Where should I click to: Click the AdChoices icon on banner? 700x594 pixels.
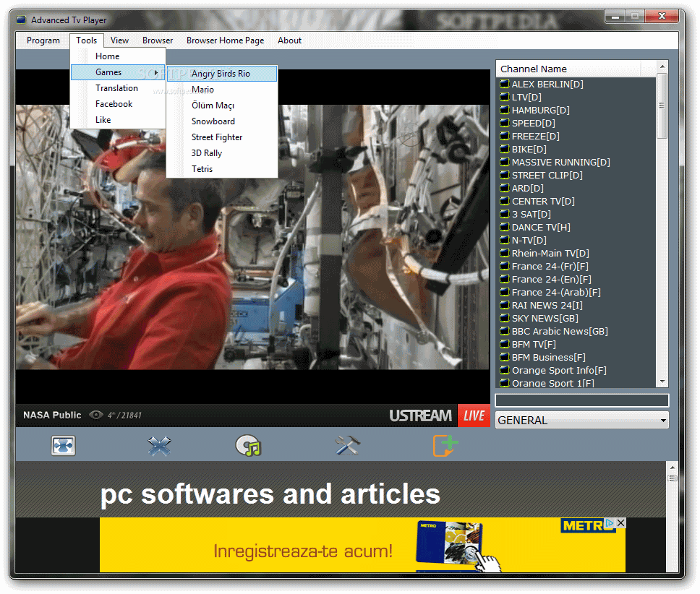point(610,523)
